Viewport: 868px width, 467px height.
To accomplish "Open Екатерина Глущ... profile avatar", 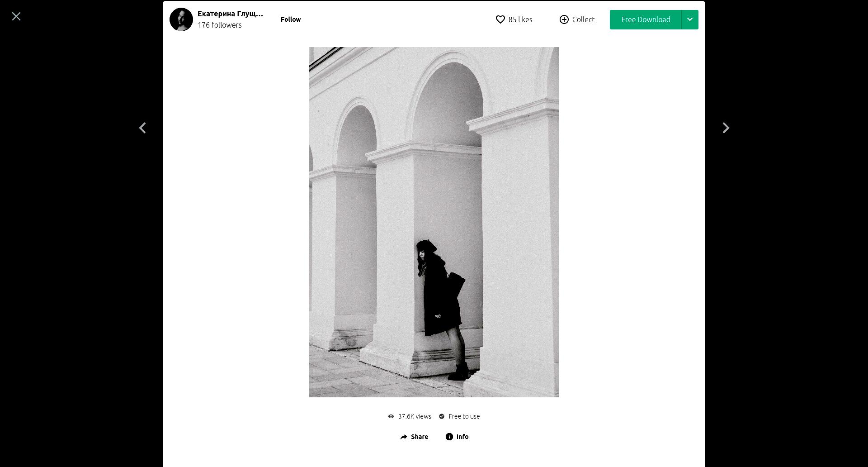I will click(181, 19).
